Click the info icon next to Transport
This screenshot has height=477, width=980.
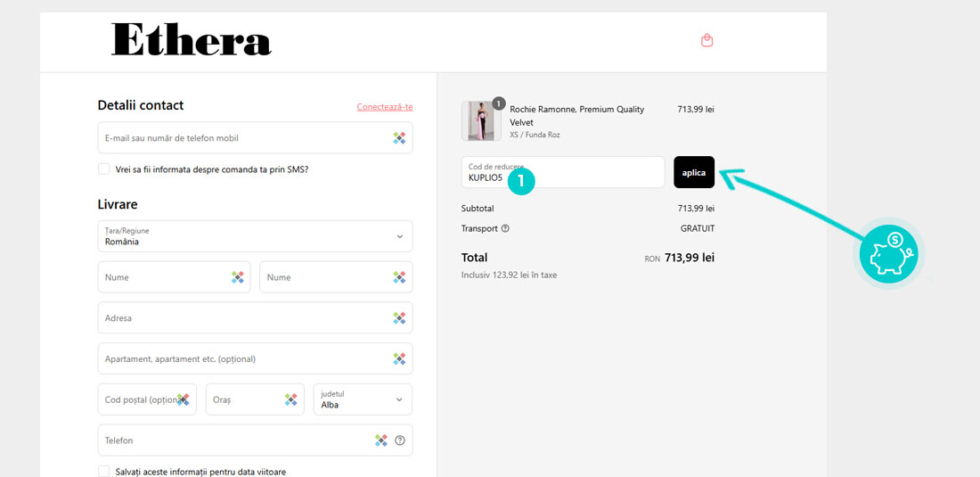pos(505,228)
